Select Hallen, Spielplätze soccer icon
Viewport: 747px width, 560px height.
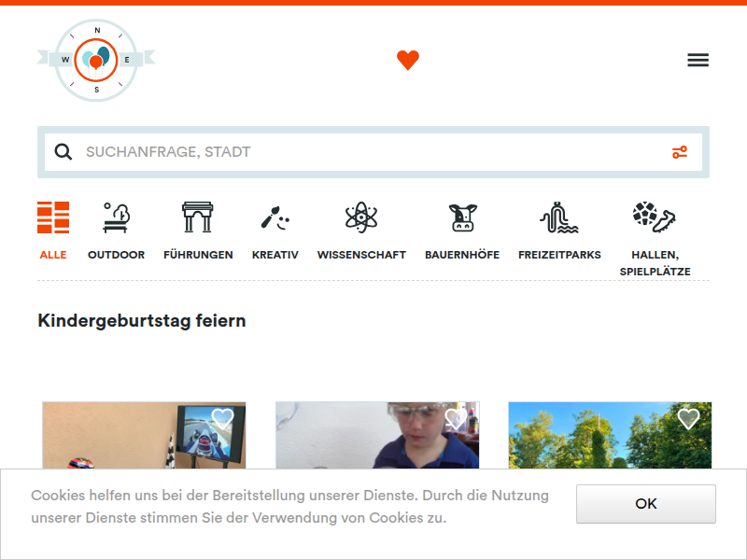655,217
